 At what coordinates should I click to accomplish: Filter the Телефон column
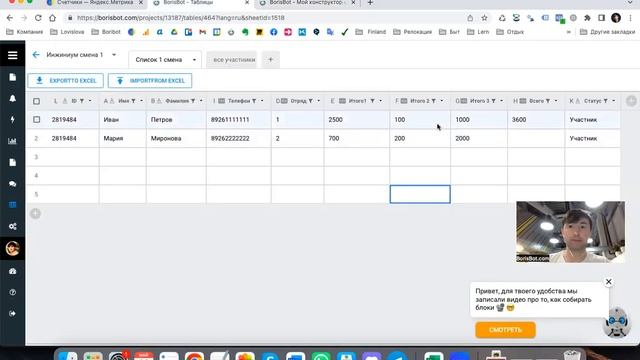(x=254, y=101)
